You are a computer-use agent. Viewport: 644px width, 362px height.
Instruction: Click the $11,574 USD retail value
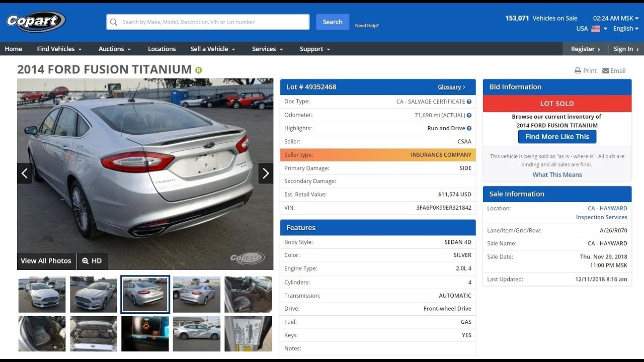click(455, 195)
